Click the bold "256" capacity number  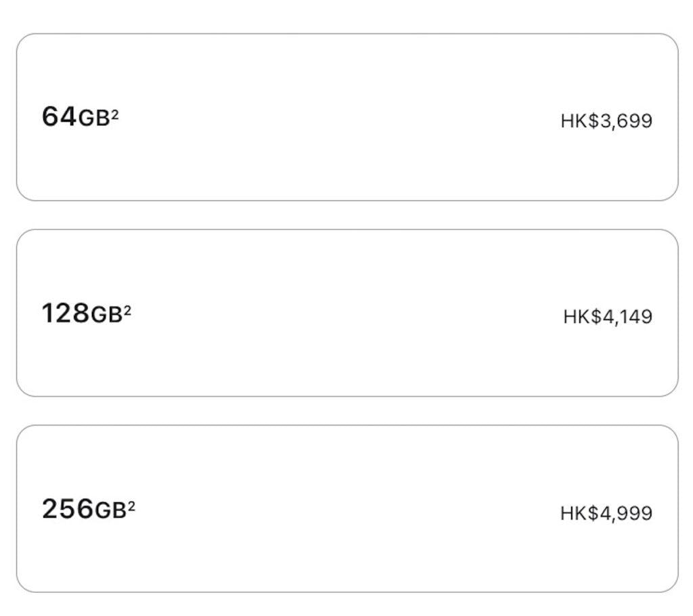[68, 509]
